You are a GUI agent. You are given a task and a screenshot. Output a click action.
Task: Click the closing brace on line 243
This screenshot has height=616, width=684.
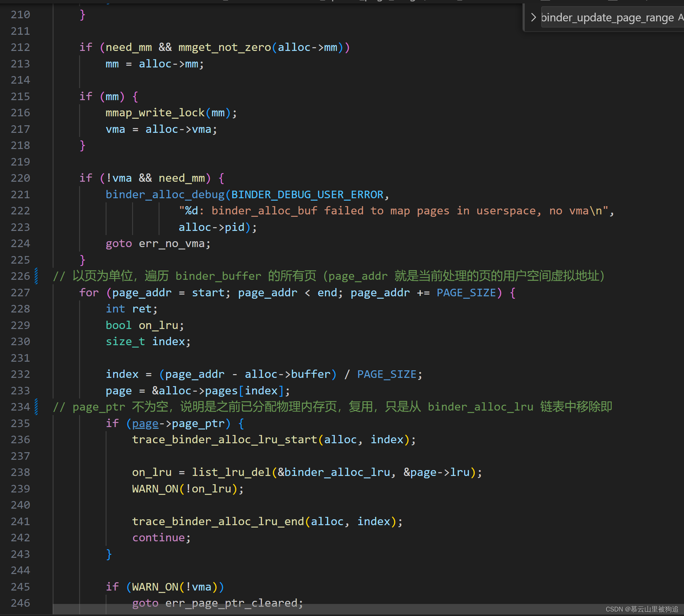[109, 554]
